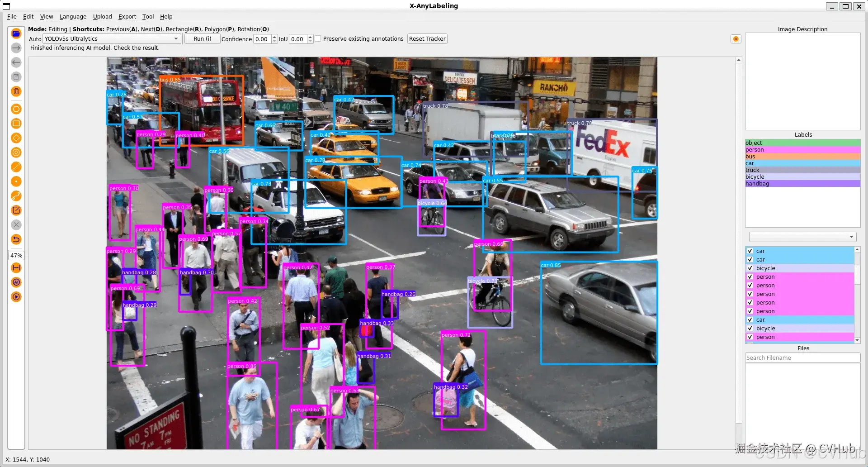Click the Run (i) button

tap(202, 38)
